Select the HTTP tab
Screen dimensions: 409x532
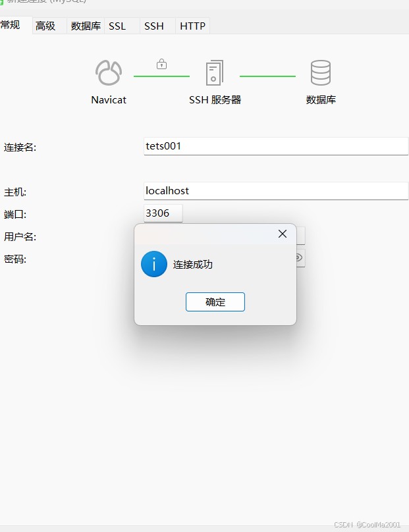(192, 26)
